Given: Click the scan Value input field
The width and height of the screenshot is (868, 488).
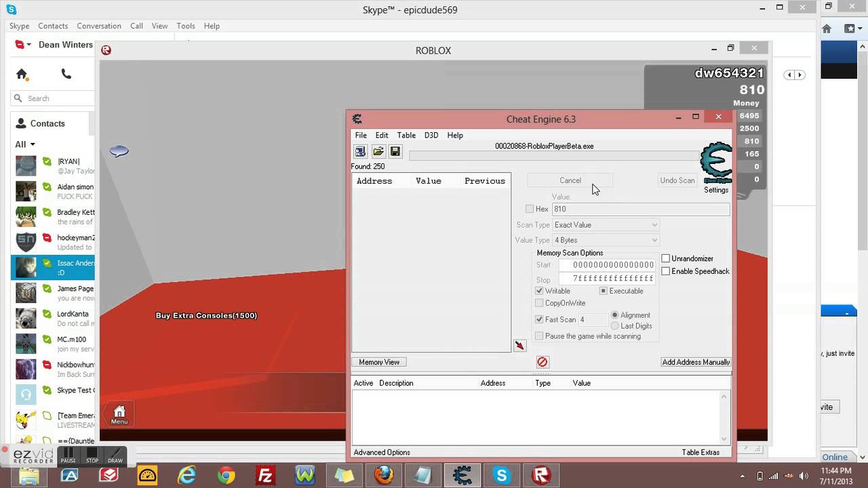Looking at the screenshot, I should 641,209.
